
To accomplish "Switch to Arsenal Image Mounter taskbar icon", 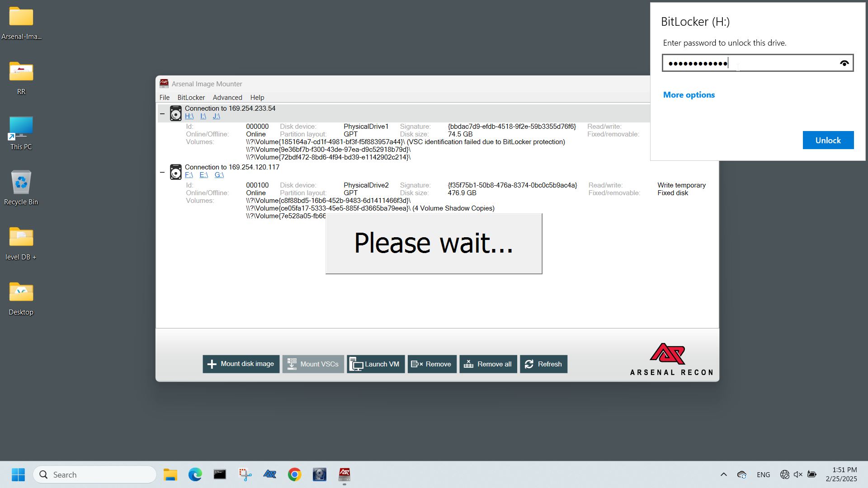I will [x=344, y=474].
